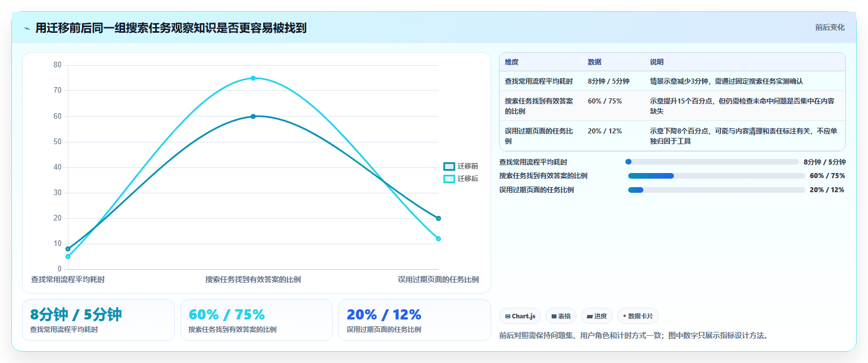Click x-axis label 误用过期页面的任务比例
Viewport: 868px width, 363px height.
[x=438, y=279]
